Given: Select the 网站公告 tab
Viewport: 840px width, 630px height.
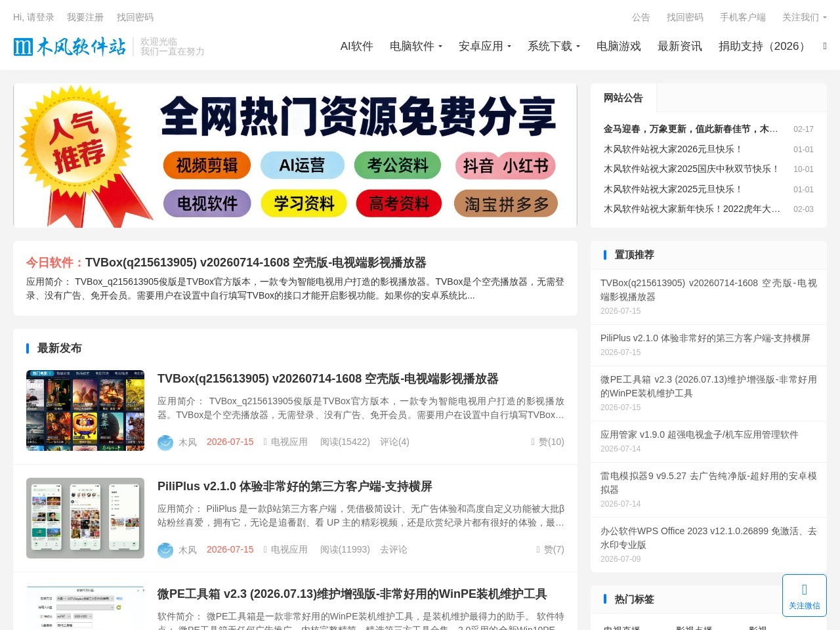Looking at the screenshot, I should (623, 98).
